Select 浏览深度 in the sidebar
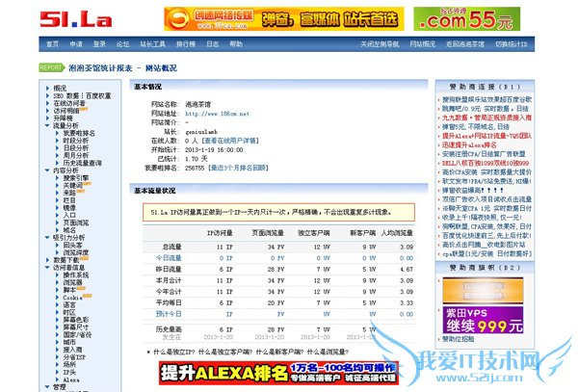The image size is (578, 392). (76, 252)
